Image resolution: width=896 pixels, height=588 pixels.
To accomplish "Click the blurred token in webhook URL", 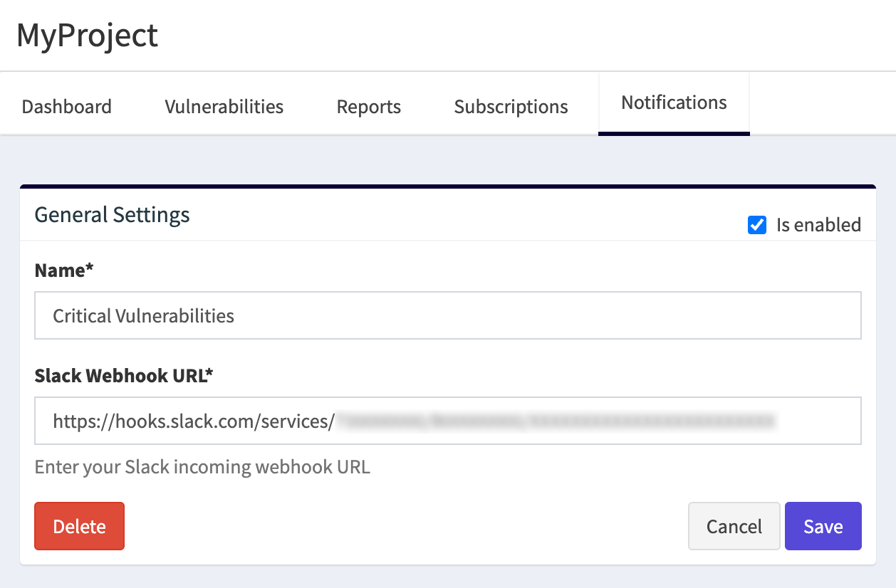I will [x=556, y=421].
